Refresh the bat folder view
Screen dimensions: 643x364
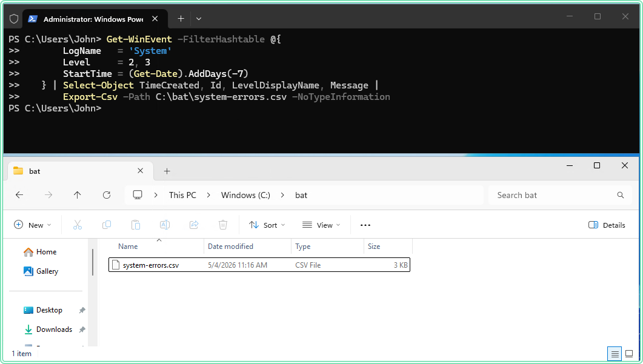point(107,195)
